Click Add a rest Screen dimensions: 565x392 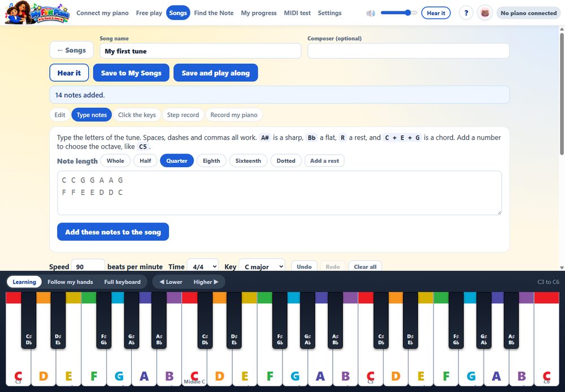click(x=324, y=160)
